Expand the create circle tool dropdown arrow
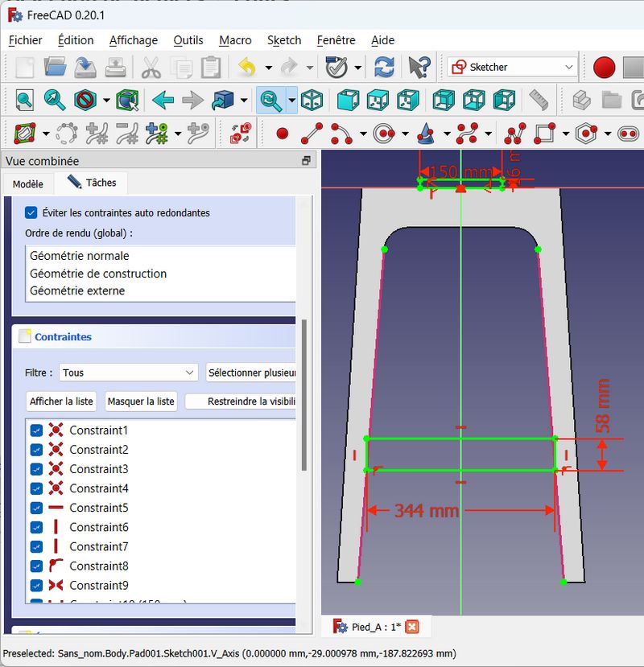This screenshot has width=644, height=667. coord(403,134)
